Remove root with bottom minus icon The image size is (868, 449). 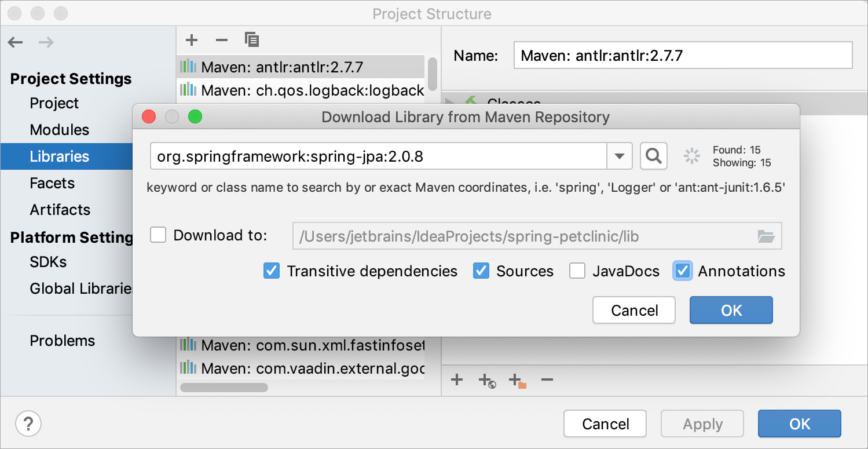point(547,380)
